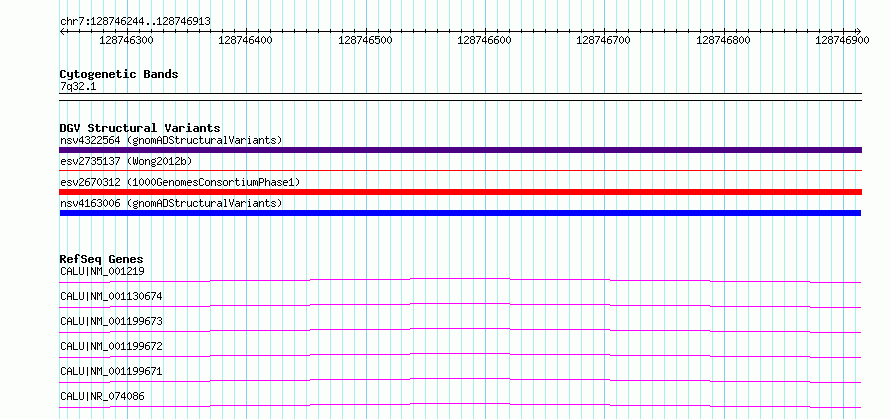890x419 pixels.
Task: Click the chr7:128746244..128746913 region label
Action: click(135, 21)
